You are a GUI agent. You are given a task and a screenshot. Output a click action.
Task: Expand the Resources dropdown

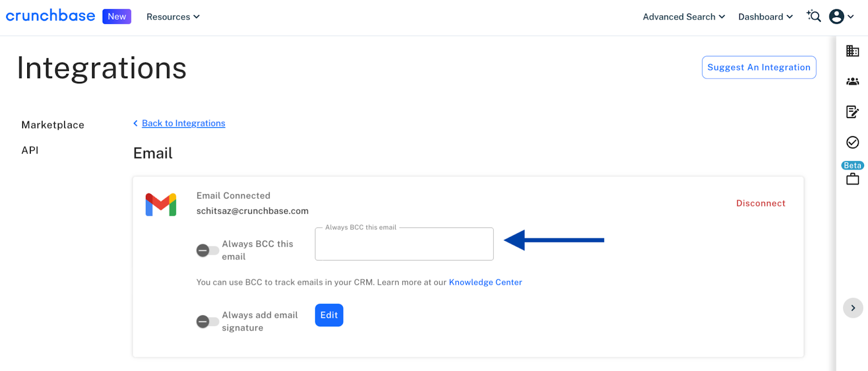click(173, 17)
